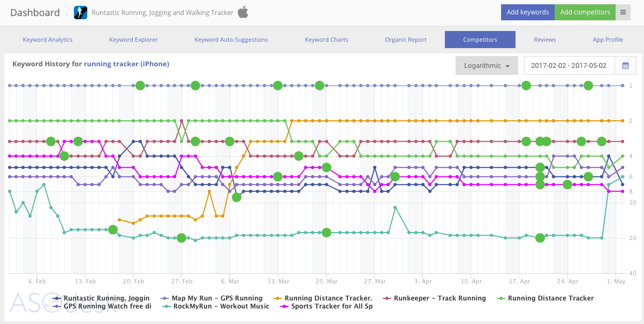Viewport: 644px width, 324px height.
Task: Switch to the Keyword Analytics tab
Action: point(48,40)
